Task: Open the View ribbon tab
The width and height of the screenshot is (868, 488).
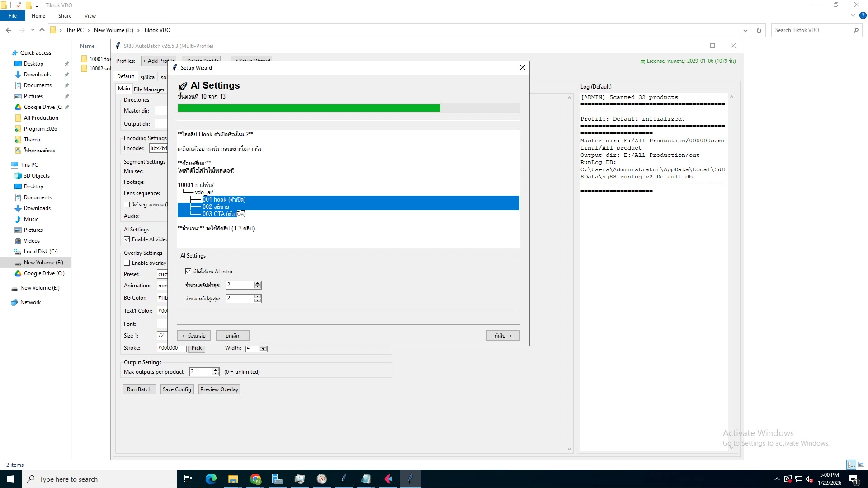Action: tap(90, 16)
